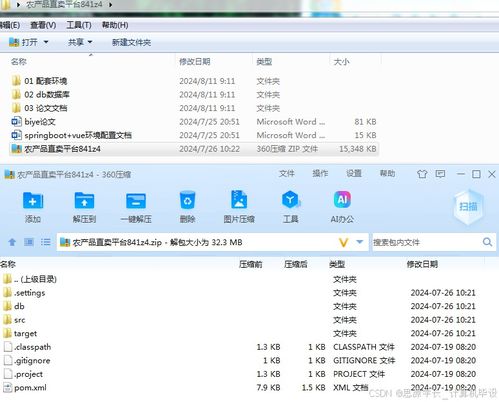The image size is (499, 402).
Task: Switch to detail view icon beside the up arrow
Action: click(29, 242)
